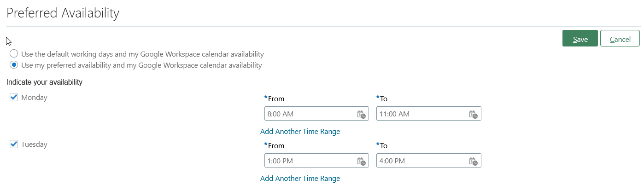Save the preferred availability settings
The width and height of the screenshot is (644, 185).
[x=580, y=39]
